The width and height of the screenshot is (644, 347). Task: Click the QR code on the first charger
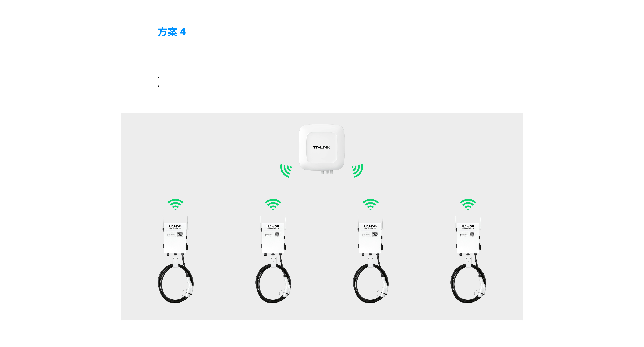click(179, 234)
